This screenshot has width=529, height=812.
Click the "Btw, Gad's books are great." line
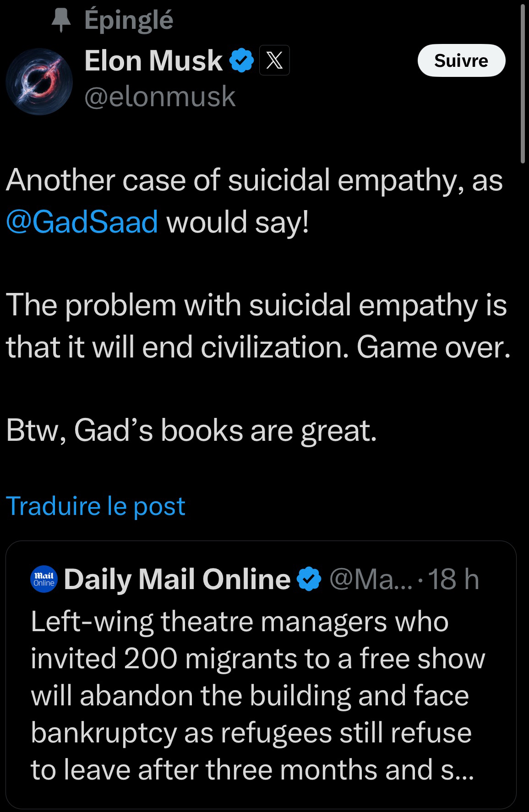pos(191,431)
